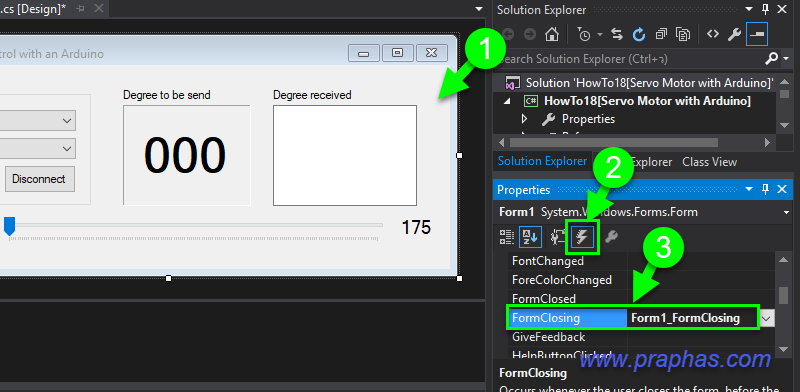This screenshot has width=800, height=392.
Task: Click the Properties grid scroll up arrow
Action: [784, 259]
